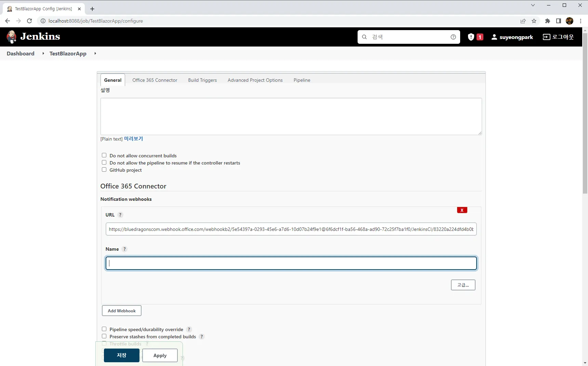The image size is (588, 366).
Task: Expand the TestBlazorApp breadcrumb arrow
Action: (x=95, y=53)
